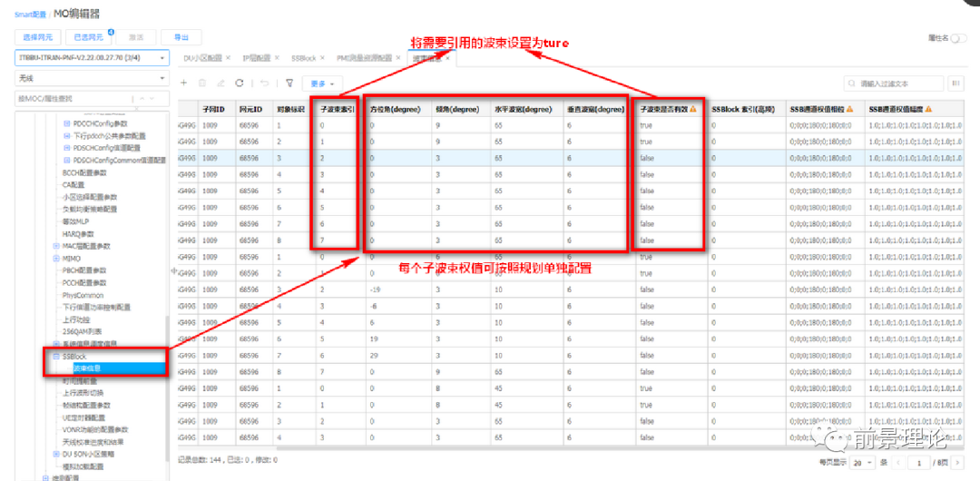This screenshot has width=980, height=481.
Task: Open the column settings icon beside search
Action: pos(955,83)
